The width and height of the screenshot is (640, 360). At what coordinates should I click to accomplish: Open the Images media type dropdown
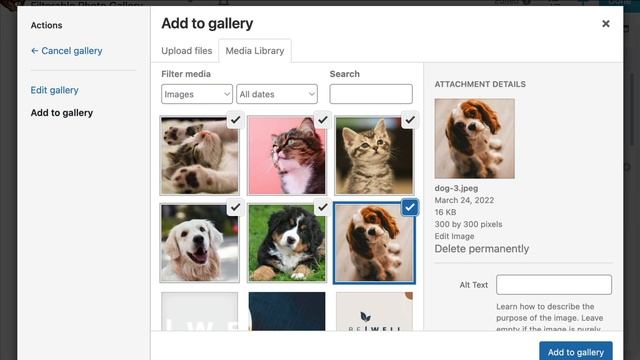[x=197, y=94]
